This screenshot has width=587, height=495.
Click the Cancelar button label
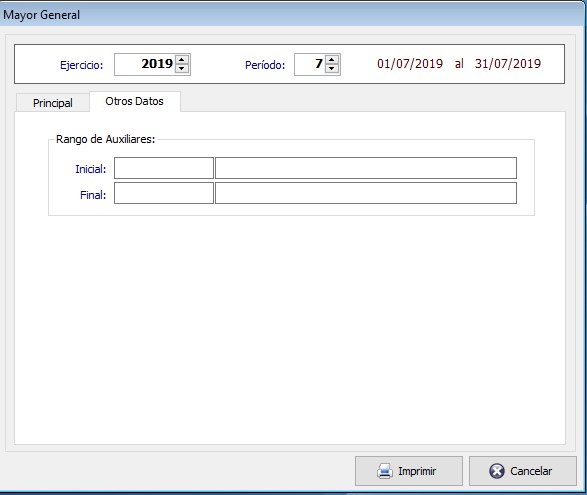(x=531, y=471)
